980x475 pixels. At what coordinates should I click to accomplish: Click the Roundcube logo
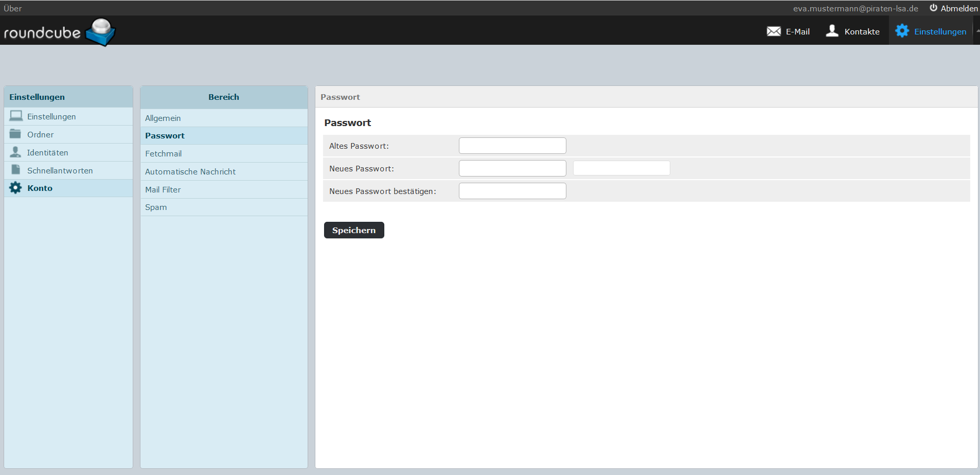click(59, 32)
